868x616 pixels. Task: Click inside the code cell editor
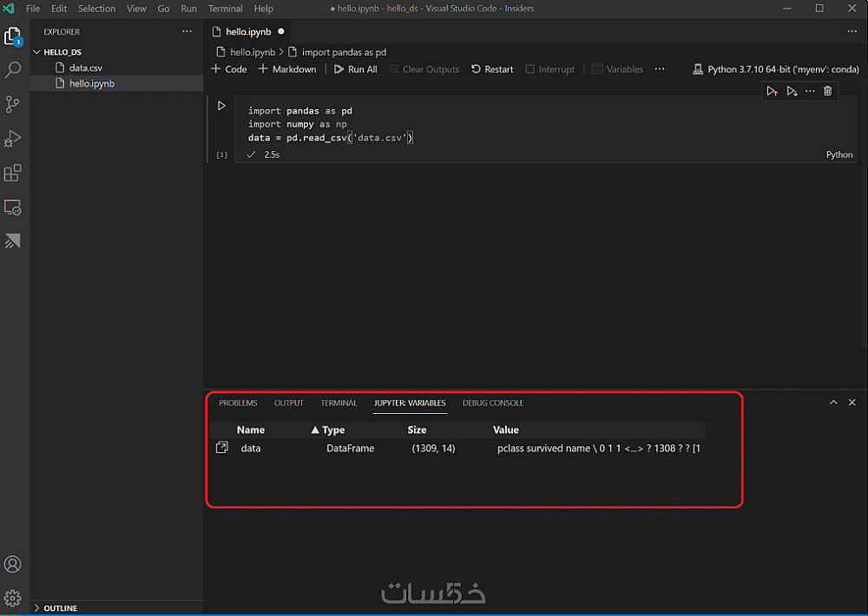545,124
